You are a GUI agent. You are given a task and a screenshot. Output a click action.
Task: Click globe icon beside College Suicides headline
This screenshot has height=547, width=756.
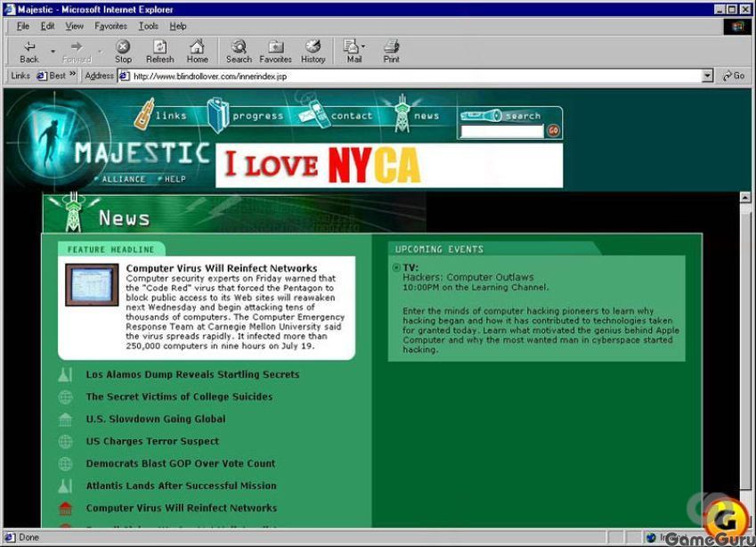tap(65, 397)
